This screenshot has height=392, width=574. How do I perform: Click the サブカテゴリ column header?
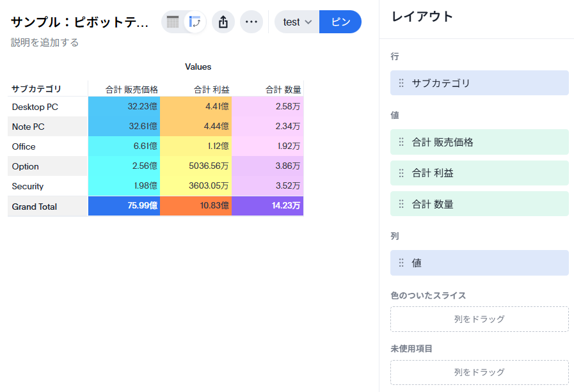pos(37,89)
